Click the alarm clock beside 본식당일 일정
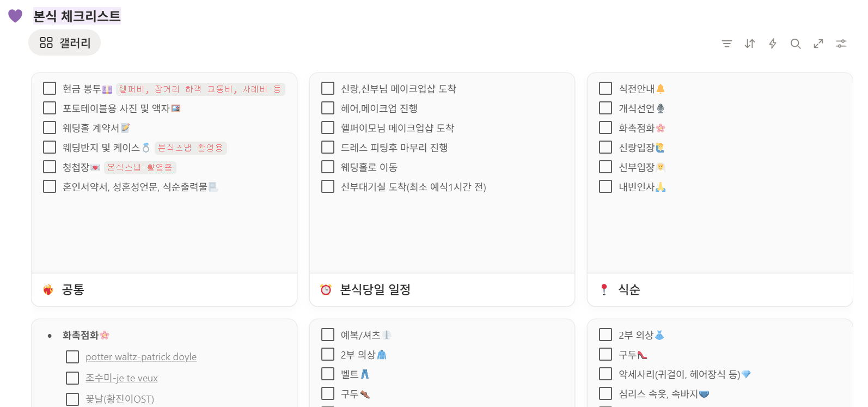Viewport: 868px width, 407px height. (327, 290)
